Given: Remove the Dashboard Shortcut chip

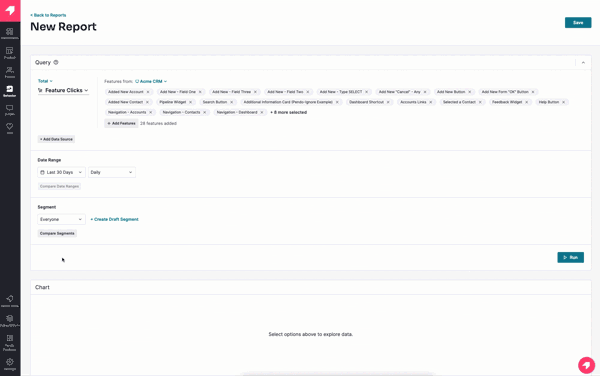Looking at the screenshot, I should [388, 102].
